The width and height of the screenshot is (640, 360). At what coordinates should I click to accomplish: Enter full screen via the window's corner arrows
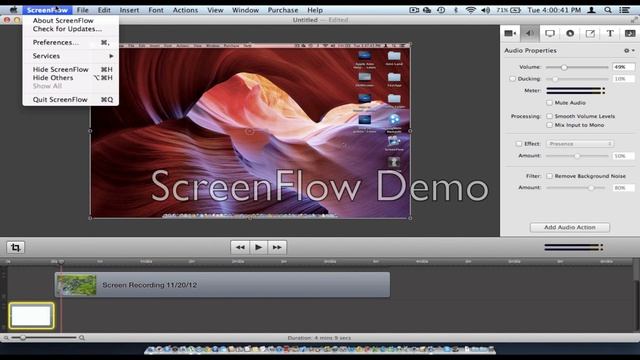pos(634,20)
